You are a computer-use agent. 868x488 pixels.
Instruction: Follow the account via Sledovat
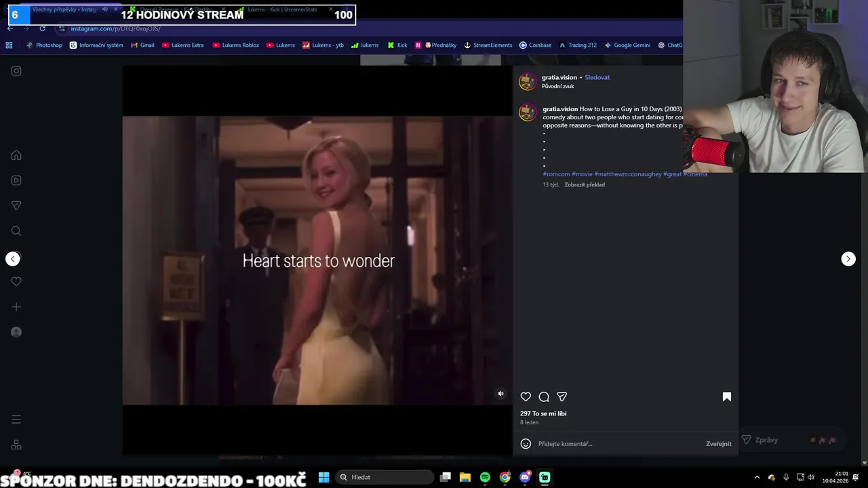tap(597, 77)
